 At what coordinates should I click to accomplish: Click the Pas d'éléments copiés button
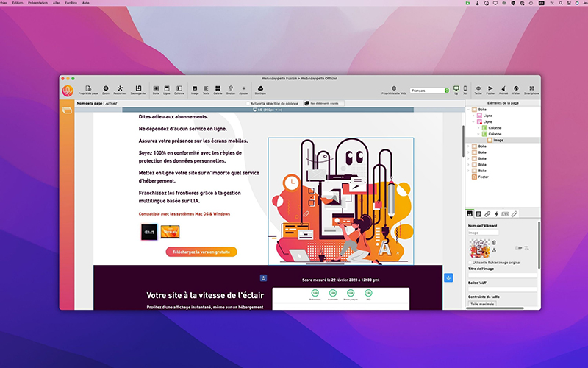(x=323, y=103)
